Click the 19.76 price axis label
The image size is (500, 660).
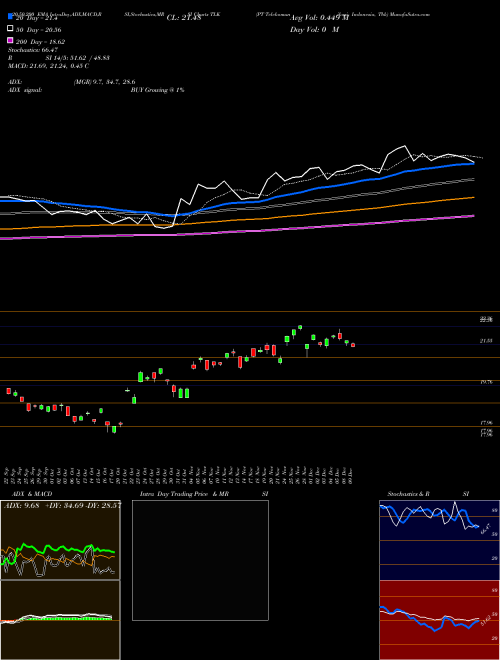pyautogui.click(x=486, y=382)
